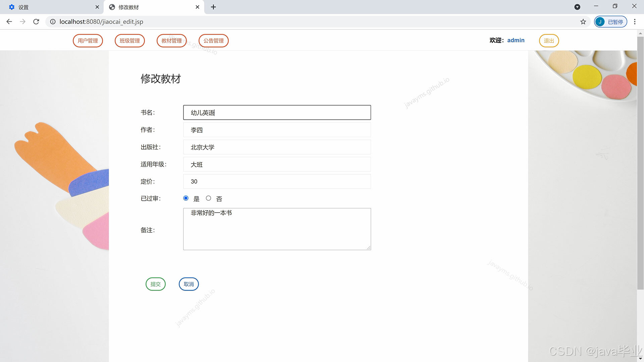View site information icon in address bar
The width and height of the screenshot is (644, 362).
[x=53, y=22]
